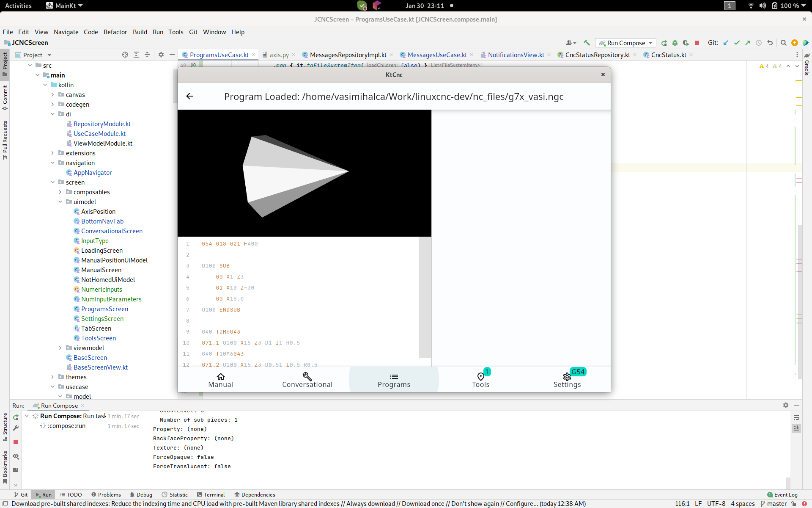Start debugging with the bug icon

click(675, 43)
